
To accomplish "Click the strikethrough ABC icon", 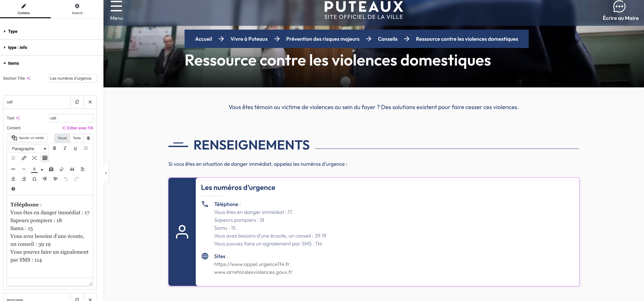I will tap(13, 169).
